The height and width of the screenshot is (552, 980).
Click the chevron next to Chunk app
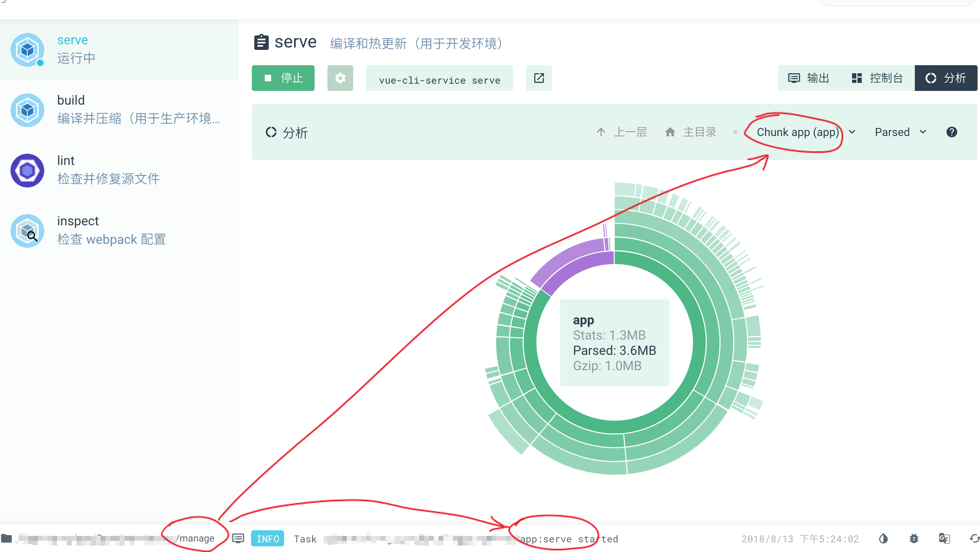852,132
